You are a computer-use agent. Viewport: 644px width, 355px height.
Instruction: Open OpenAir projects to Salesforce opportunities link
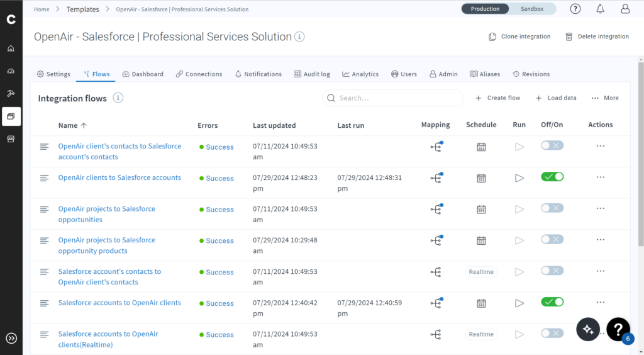tap(107, 214)
